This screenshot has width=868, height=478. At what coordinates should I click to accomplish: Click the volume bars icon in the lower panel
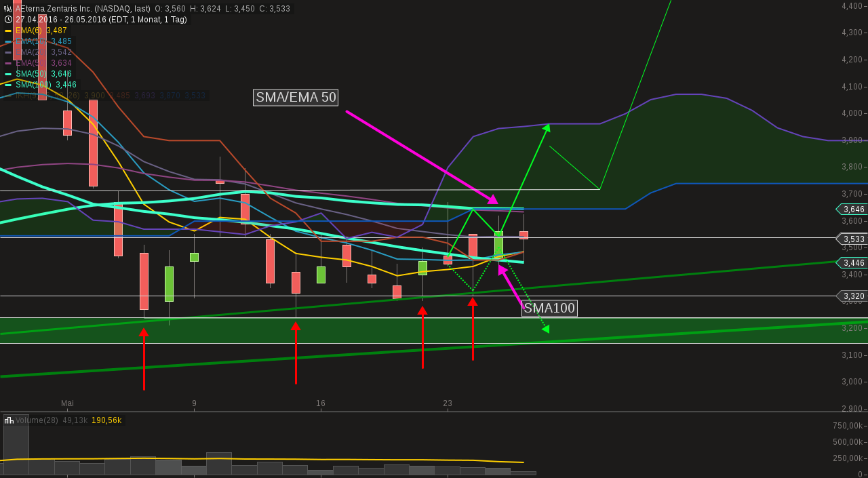coord(9,420)
